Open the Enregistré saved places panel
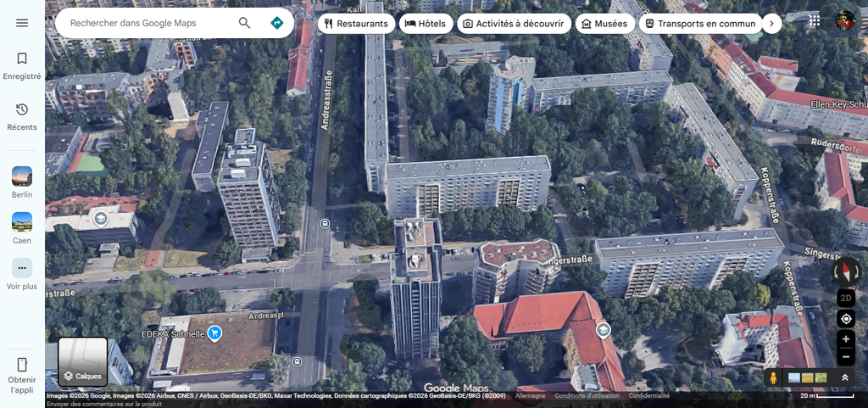The image size is (868, 408). click(x=22, y=65)
